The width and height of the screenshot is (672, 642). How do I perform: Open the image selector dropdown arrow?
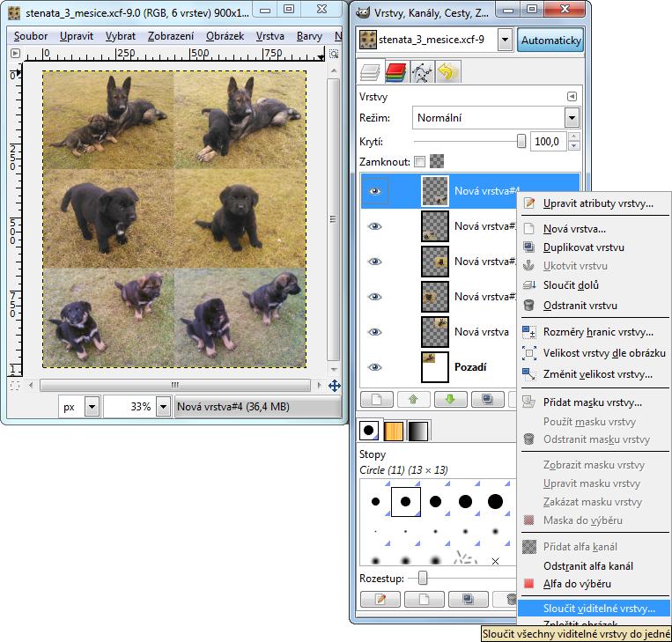point(505,40)
